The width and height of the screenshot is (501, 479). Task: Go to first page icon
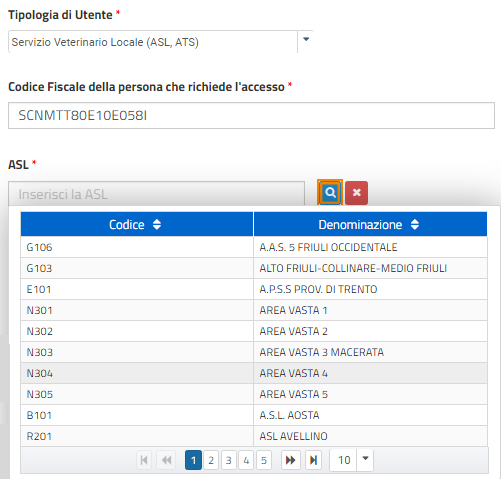144,460
